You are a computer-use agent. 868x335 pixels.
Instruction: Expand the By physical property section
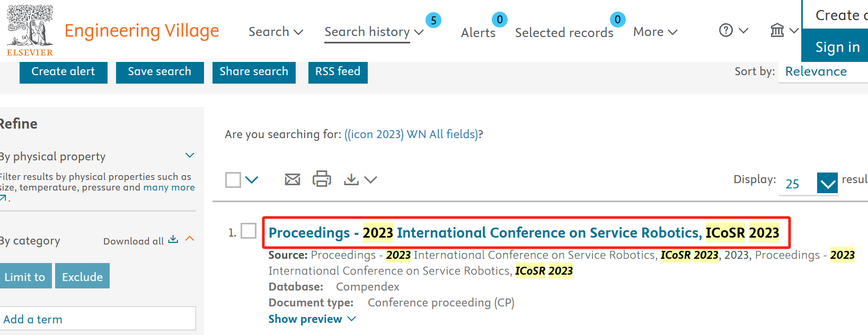[190, 156]
